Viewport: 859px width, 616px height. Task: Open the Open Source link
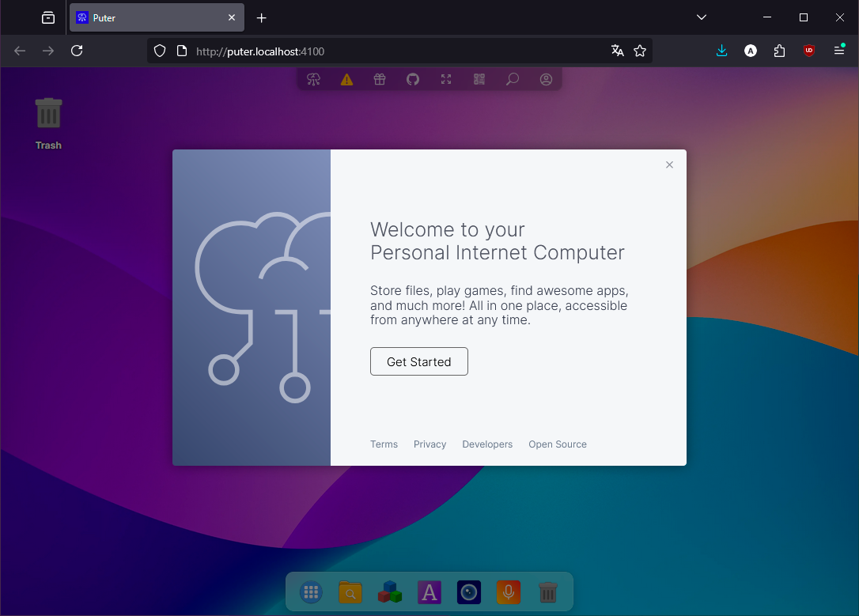(x=558, y=444)
